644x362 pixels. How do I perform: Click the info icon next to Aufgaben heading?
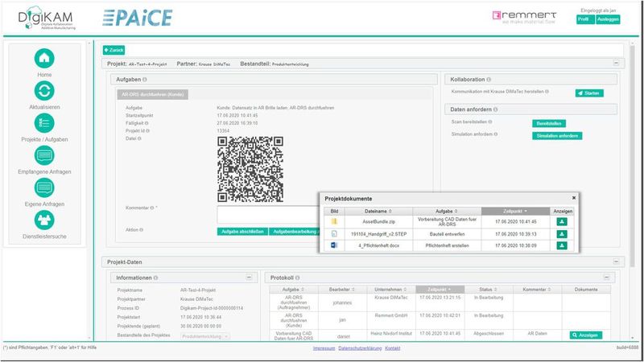(145, 80)
